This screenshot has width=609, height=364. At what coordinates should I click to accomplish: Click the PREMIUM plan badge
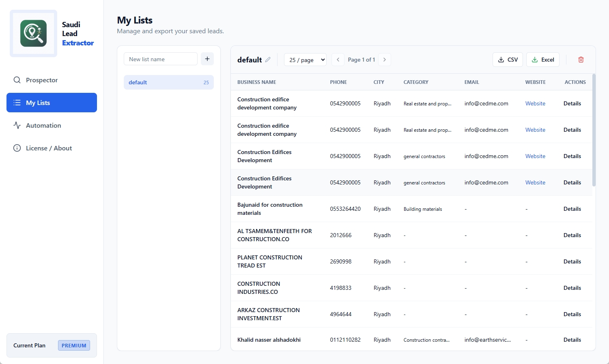(74, 345)
